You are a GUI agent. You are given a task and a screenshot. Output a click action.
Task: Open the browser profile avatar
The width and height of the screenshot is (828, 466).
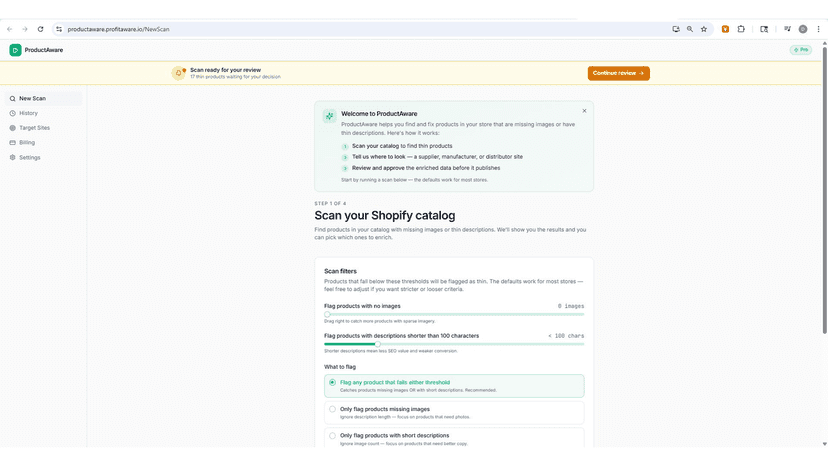(803, 29)
